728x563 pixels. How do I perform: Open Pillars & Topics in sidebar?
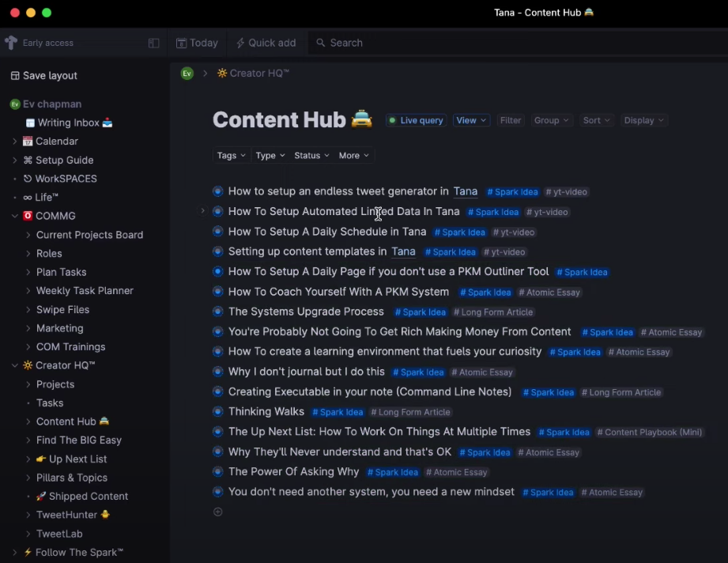pos(71,478)
